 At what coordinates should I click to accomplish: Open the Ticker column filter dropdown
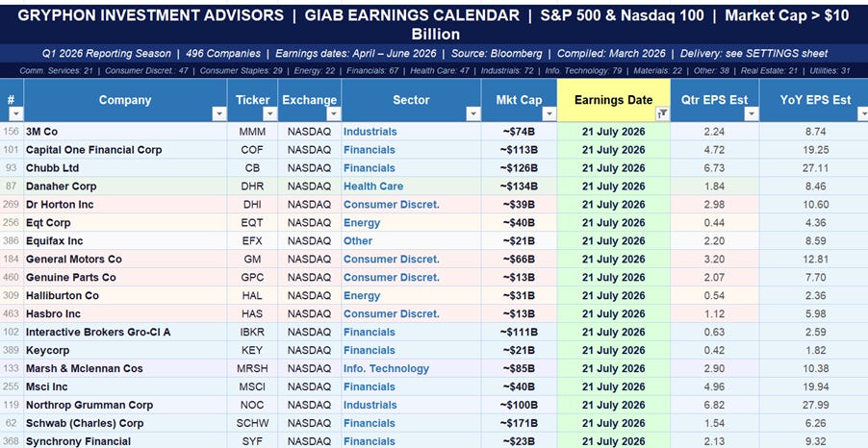click(270, 114)
